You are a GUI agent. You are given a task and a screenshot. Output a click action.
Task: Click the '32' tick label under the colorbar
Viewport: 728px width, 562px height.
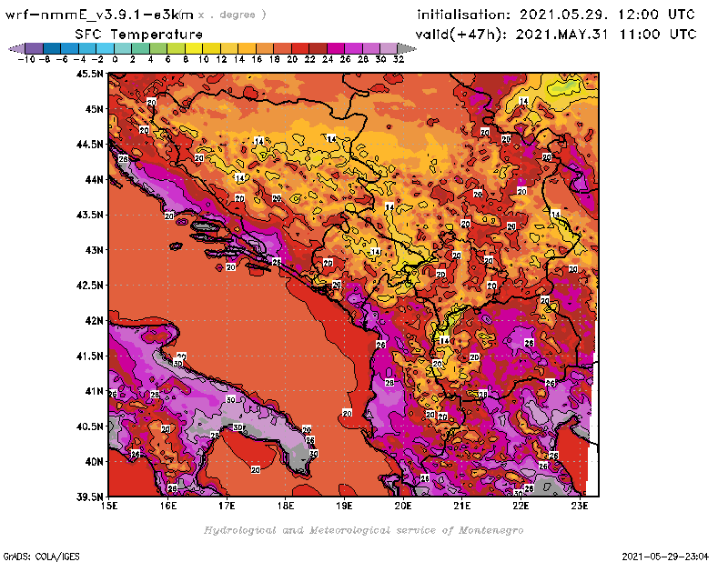pos(399,59)
